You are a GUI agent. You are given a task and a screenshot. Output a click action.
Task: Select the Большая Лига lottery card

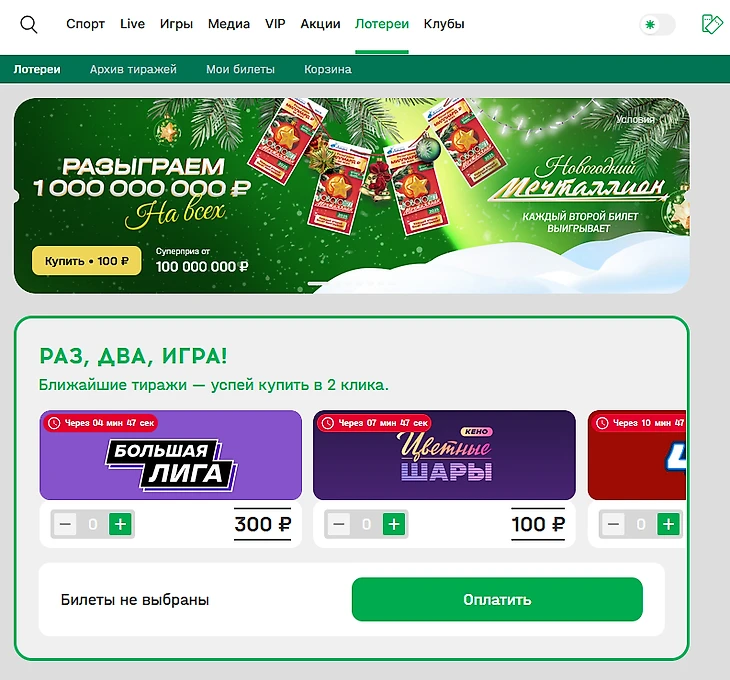coord(170,455)
